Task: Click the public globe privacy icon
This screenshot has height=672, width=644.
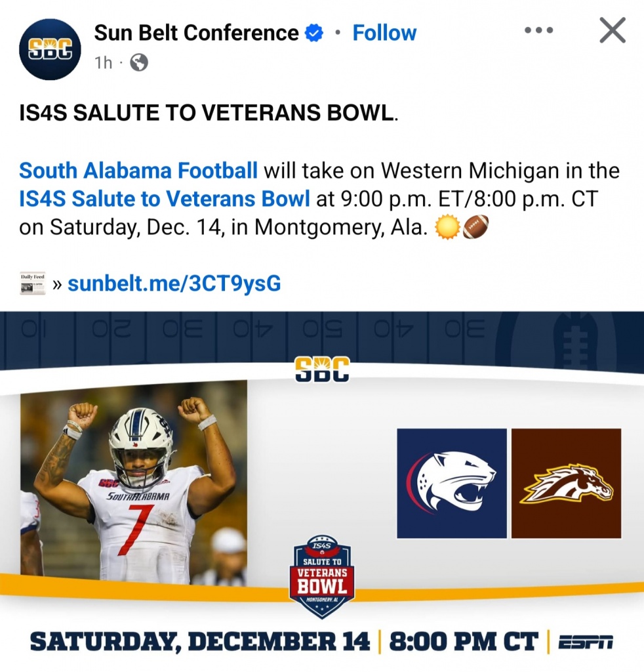Action: [139, 63]
